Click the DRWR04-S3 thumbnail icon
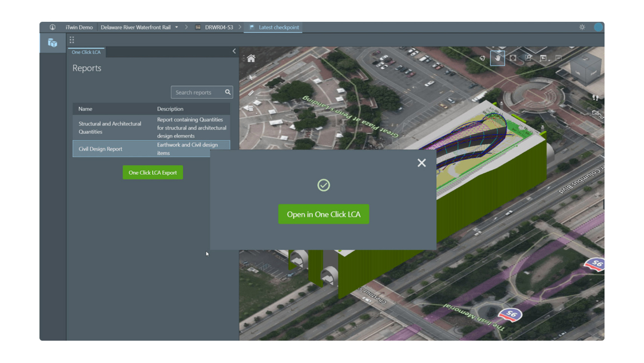Image resolution: width=644 pixels, height=363 pixels. [198, 27]
